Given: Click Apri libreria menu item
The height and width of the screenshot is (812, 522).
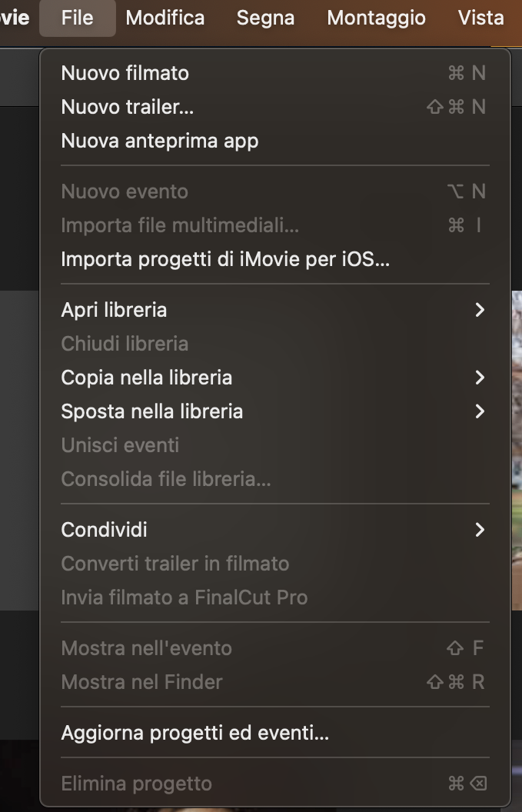Looking at the screenshot, I should (275, 310).
